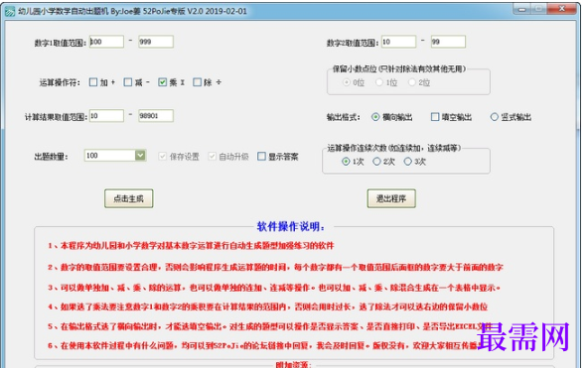Click instruction line 4 about 乘法
588x368 pixels.
point(268,307)
